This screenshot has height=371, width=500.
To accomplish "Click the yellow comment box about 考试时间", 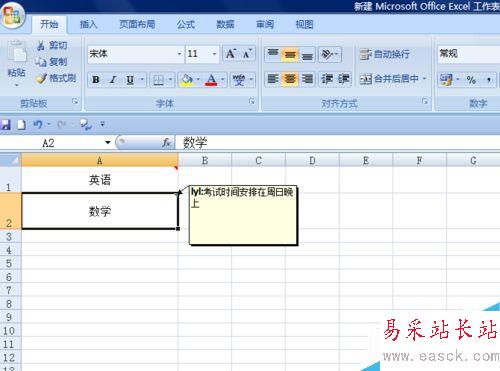I will 243,215.
